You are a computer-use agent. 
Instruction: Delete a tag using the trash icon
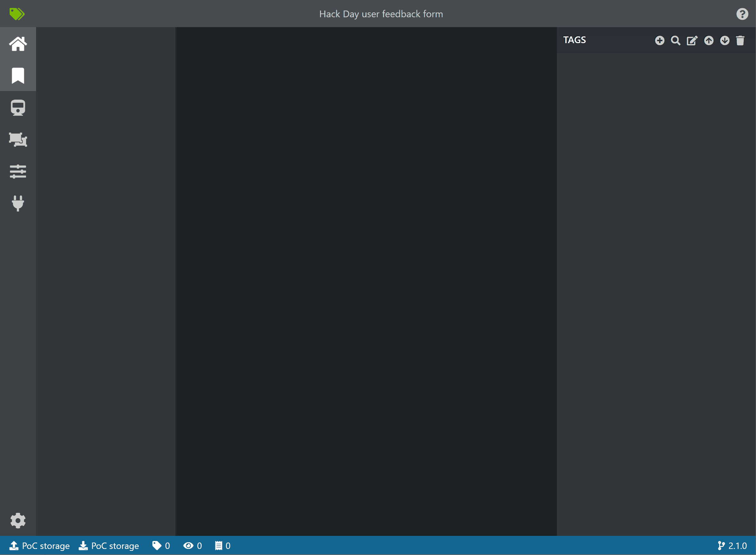[740, 40]
